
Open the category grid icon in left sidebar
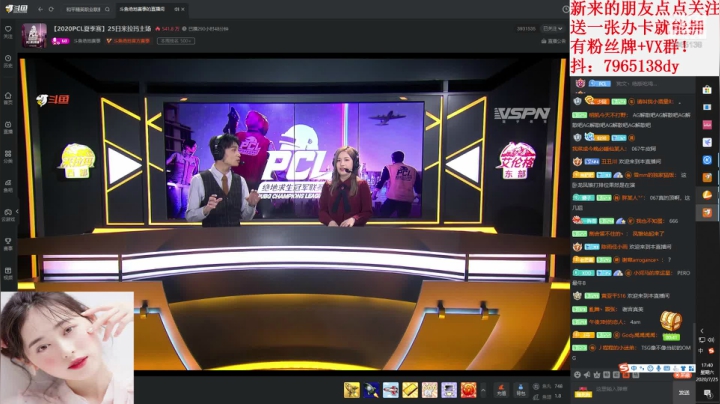click(x=8, y=156)
